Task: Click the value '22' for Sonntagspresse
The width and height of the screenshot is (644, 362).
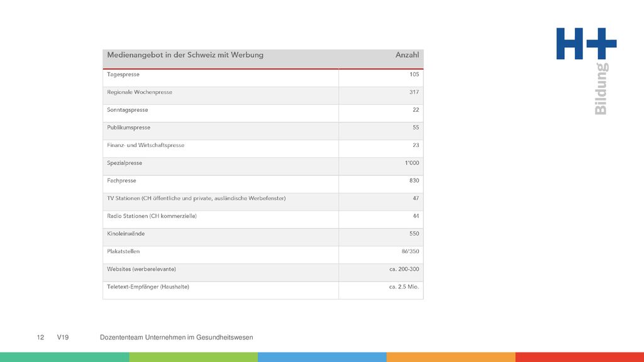Action: 416,109
